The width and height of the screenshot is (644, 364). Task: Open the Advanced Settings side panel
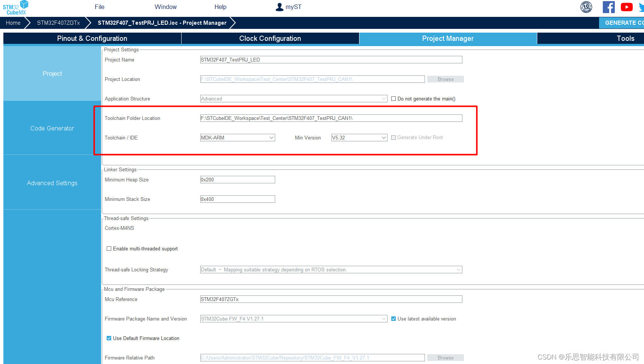[52, 183]
